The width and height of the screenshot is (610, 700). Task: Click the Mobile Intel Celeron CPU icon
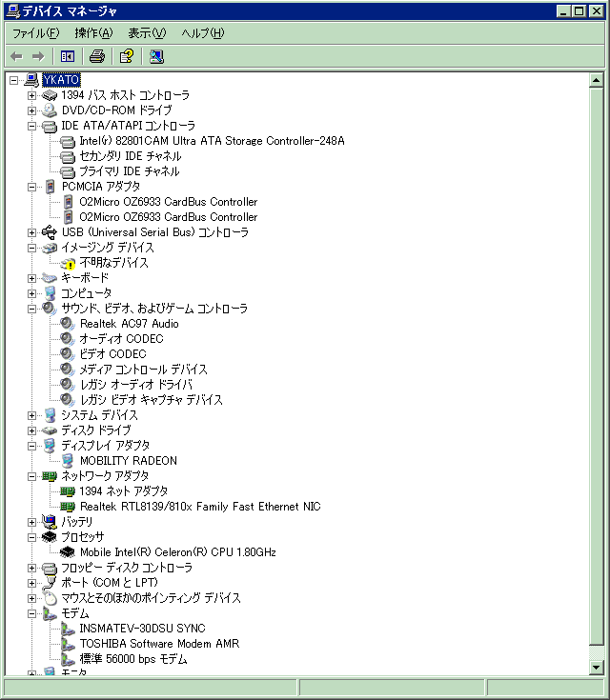click(67, 552)
